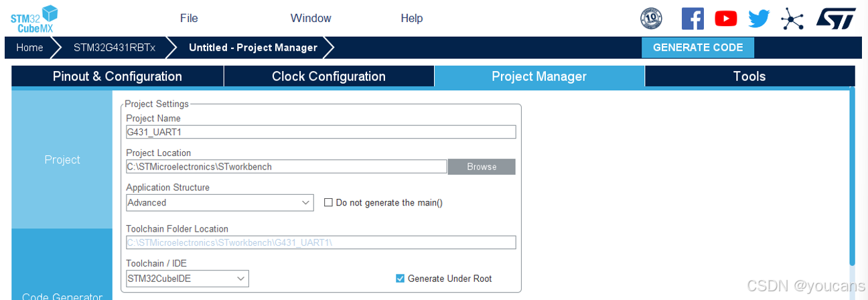Click the GENERATE CODE button

pyautogui.click(x=698, y=48)
